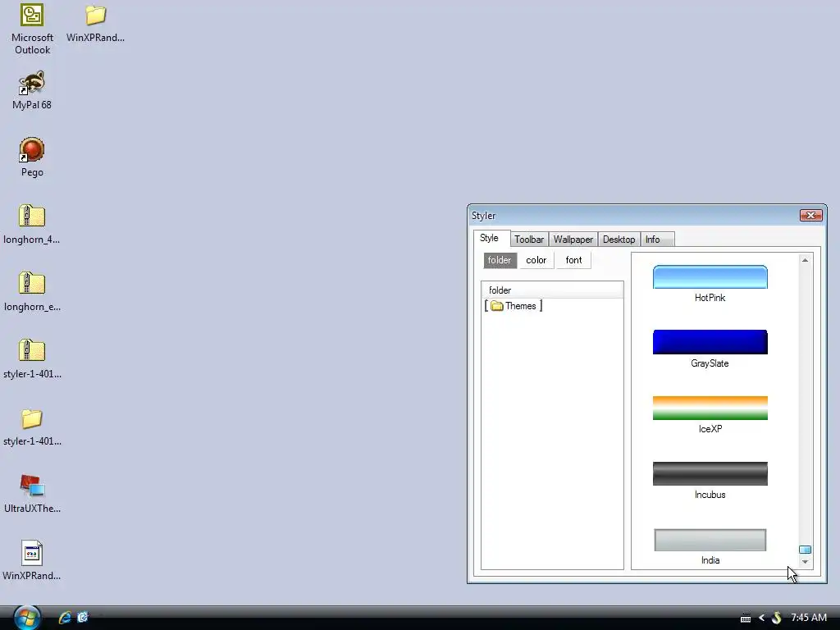Select the folder button in Styler
The image size is (840, 630).
(x=500, y=260)
